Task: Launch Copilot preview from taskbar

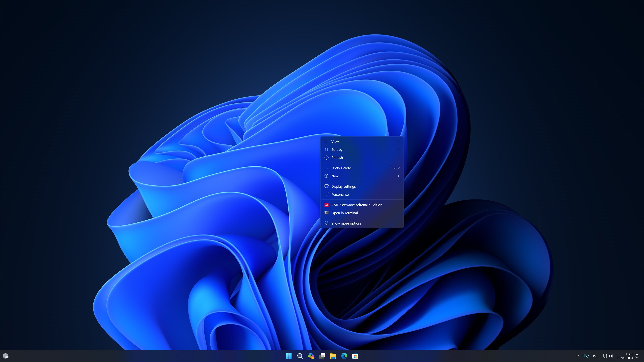Action: point(311,356)
